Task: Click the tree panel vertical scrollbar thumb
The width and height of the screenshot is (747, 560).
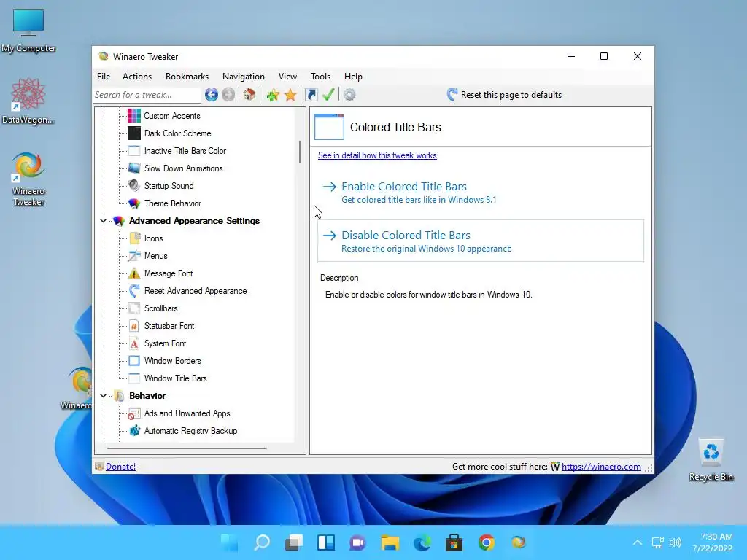Action: point(300,152)
